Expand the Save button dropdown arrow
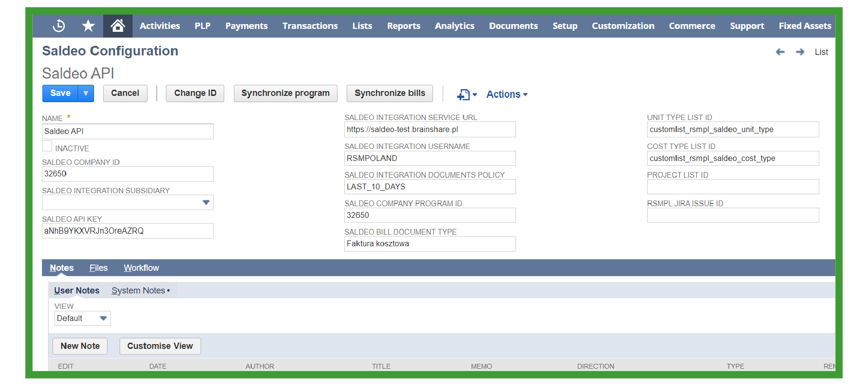Viewport: 868px width, 386px height. (86, 93)
